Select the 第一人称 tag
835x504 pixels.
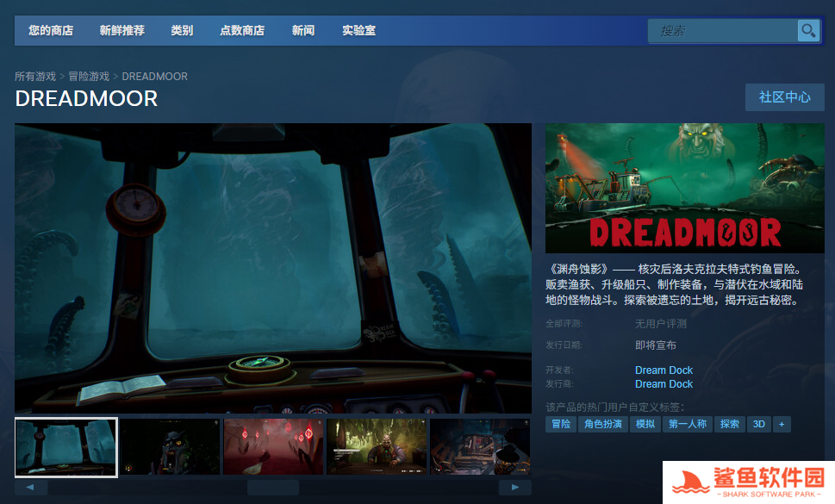tap(687, 424)
